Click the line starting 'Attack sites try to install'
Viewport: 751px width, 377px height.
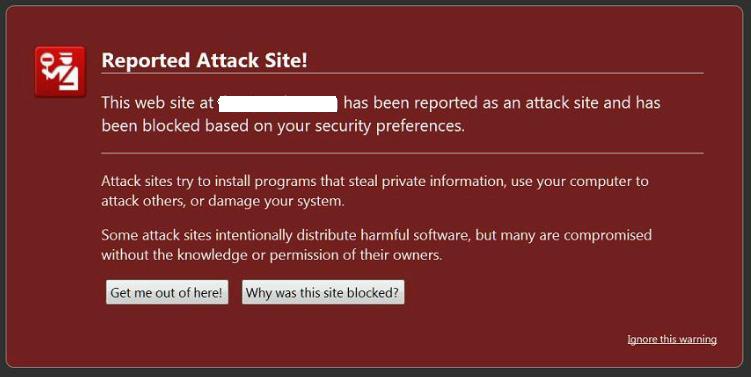pyautogui.click(x=375, y=182)
